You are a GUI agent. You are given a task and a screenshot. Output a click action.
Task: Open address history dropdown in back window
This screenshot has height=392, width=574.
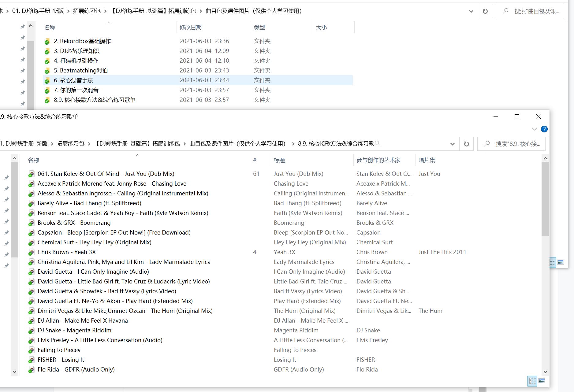[471, 11]
